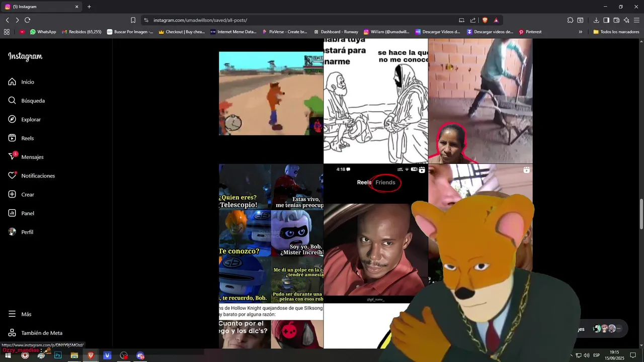
Task: Click Crear to make a post
Action: [x=21, y=195]
